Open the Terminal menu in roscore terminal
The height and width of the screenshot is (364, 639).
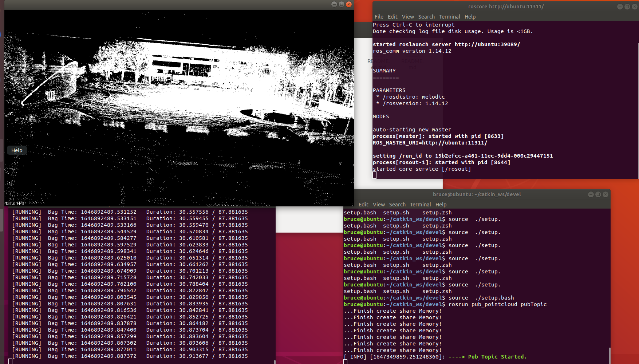[x=449, y=17]
